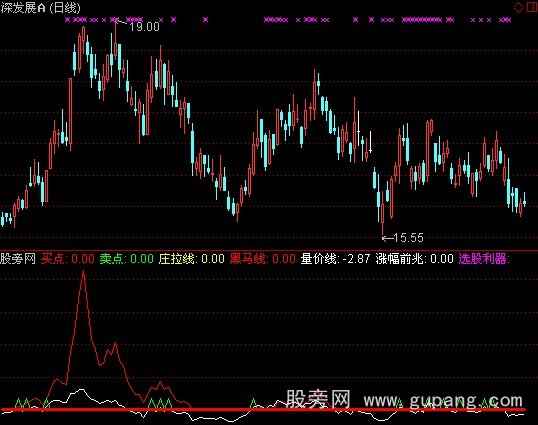Click the 深发展A (日线) chart title
The image size is (538, 425).
point(40,8)
